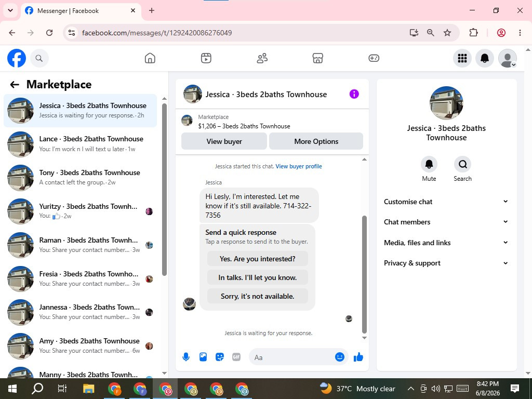This screenshot has height=399, width=532.
Task: Open a new browser tab
Action: pyautogui.click(x=152, y=10)
